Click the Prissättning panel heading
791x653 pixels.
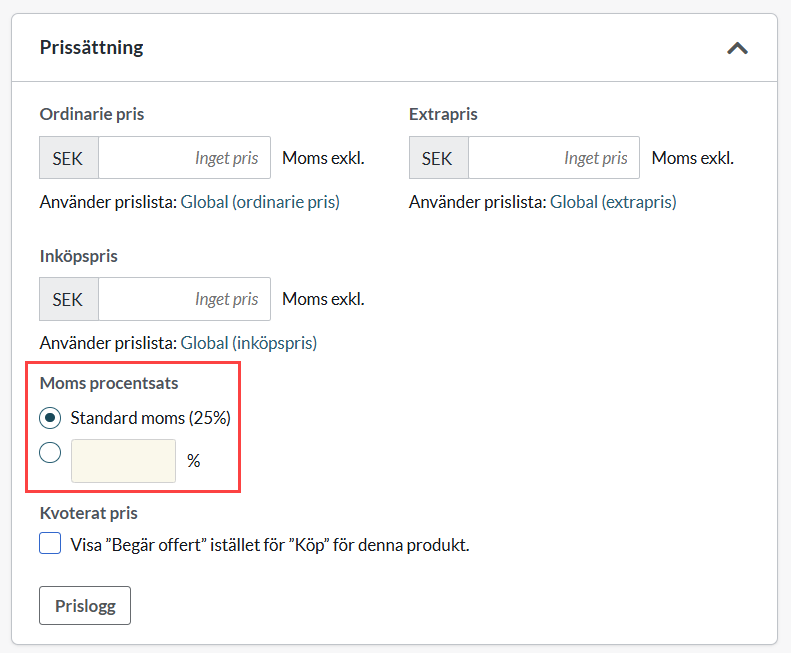point(91,47)
